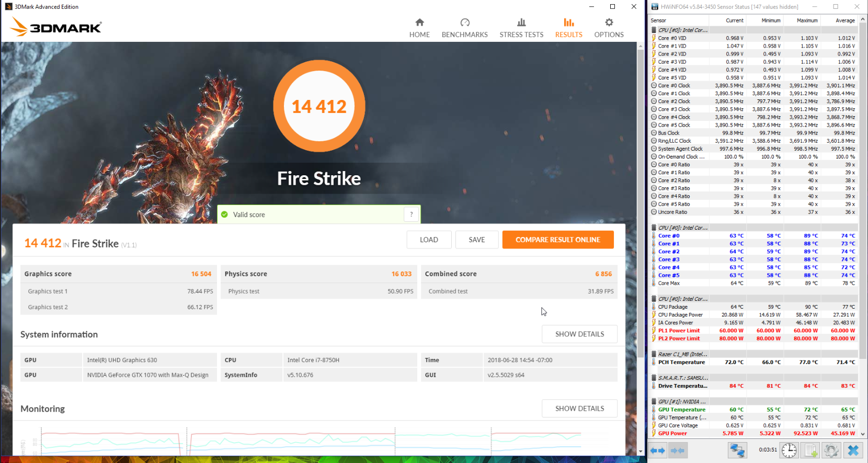The width and height of the screenshot is (868, 463).
Task: Show details for System information
Action: point(579,334)
